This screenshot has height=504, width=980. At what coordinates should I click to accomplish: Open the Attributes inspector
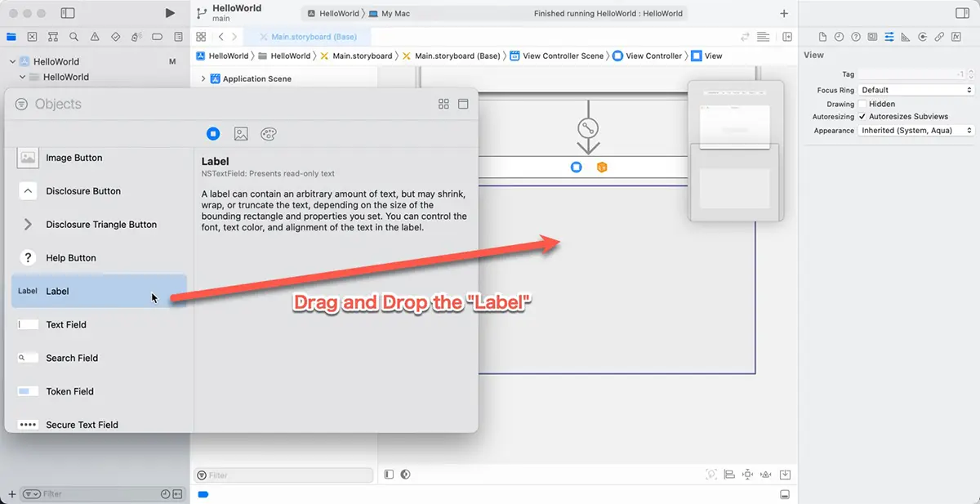coord(889,37)
